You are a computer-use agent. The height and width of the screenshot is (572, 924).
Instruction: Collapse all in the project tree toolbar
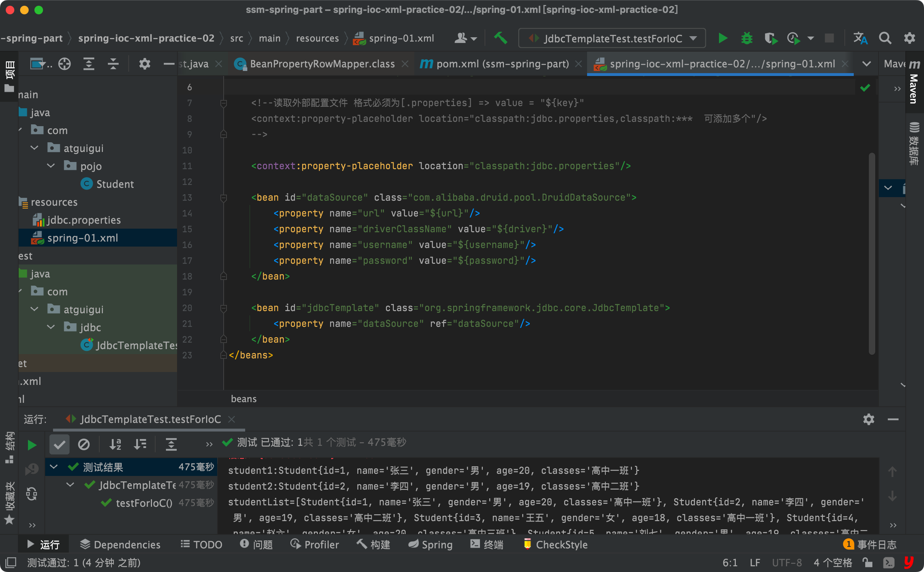click(113, 64)
